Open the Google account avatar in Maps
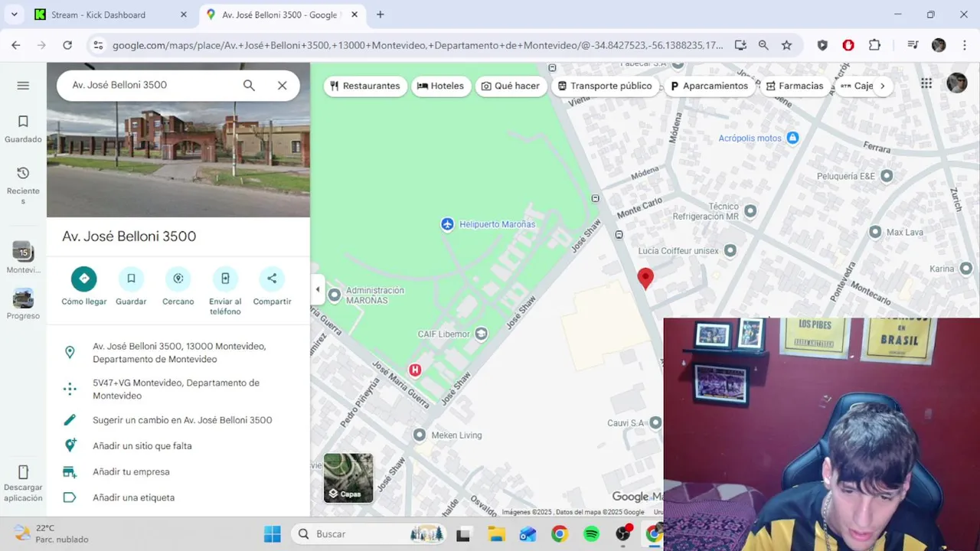This screenshot has height=551, width=980. (x=957, y=83)
